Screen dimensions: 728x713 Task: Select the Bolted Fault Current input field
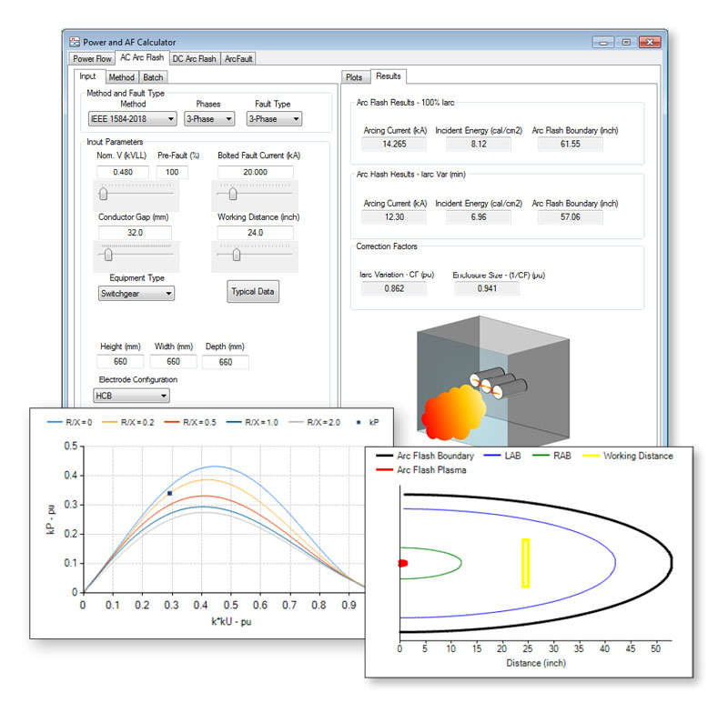[258, 171]
